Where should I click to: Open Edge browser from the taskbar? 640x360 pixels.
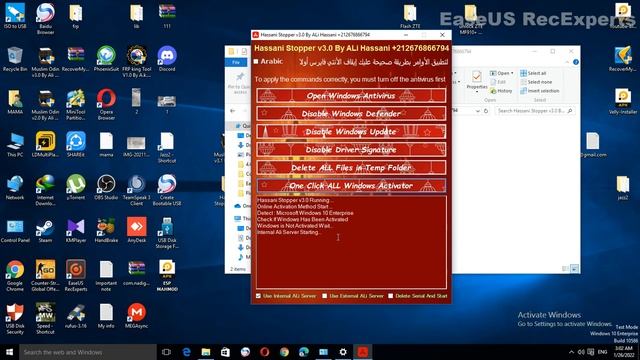click(186, 352)
